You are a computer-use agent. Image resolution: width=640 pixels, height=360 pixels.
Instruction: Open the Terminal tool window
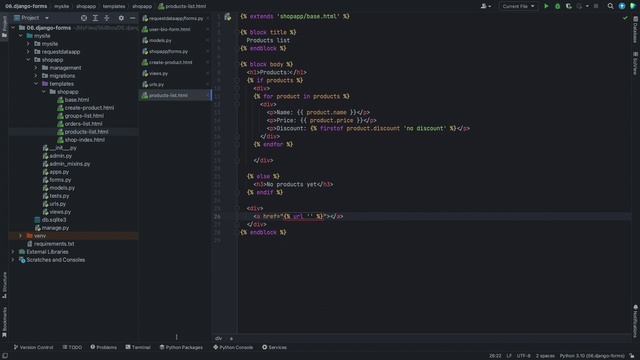pos(138,347)
